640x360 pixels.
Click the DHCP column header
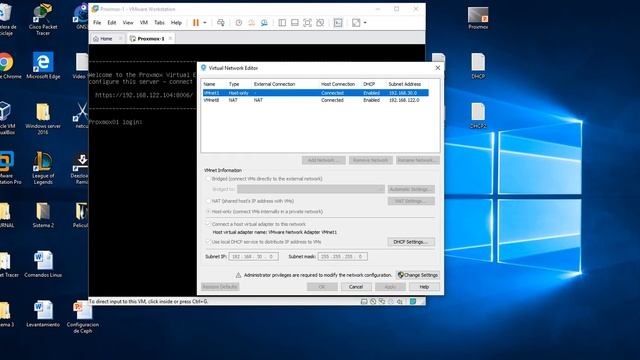coord(369,84)
